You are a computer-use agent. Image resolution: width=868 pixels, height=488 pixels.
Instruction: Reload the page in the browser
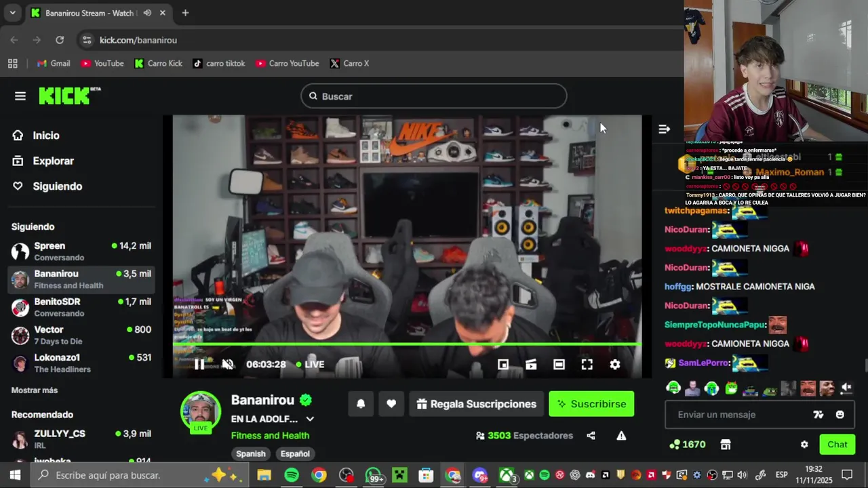(x=60, y=40)
